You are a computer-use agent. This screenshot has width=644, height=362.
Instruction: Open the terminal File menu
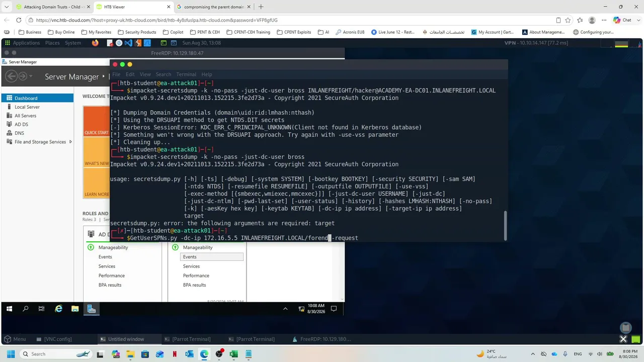click(x=116, y=74)
